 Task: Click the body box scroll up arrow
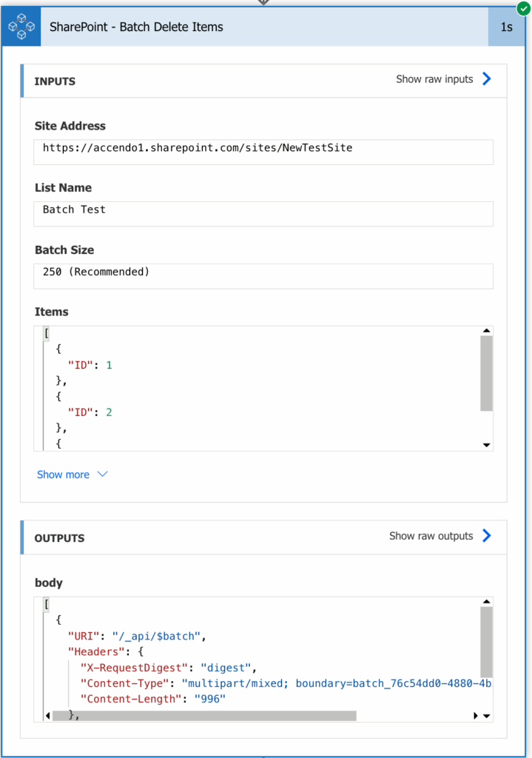coord(486,603)
